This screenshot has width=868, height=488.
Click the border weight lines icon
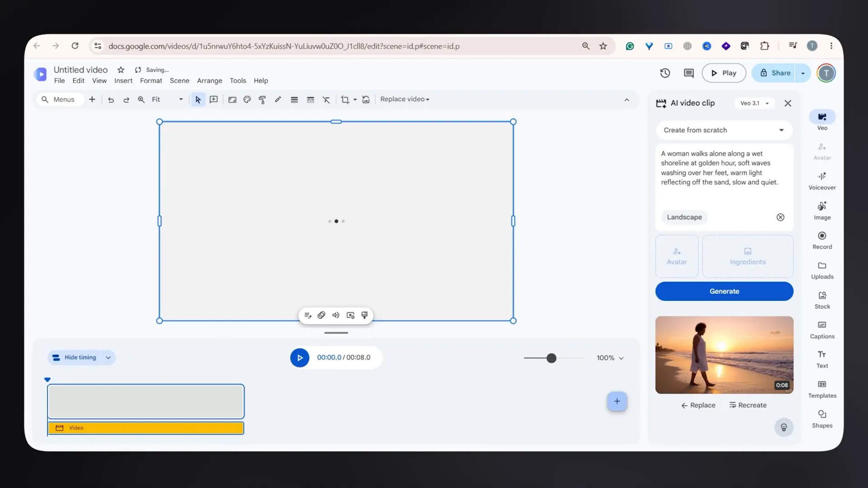coord(294,100)
